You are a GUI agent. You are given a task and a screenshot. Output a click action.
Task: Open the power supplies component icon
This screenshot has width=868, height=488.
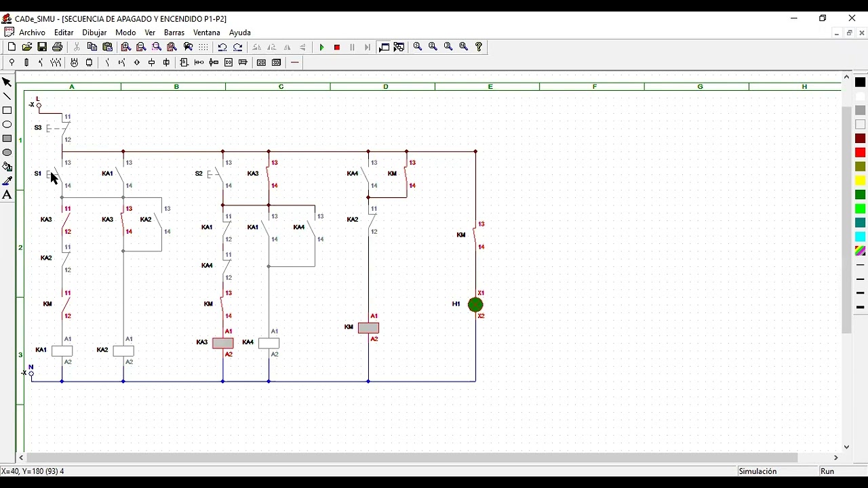12,62
